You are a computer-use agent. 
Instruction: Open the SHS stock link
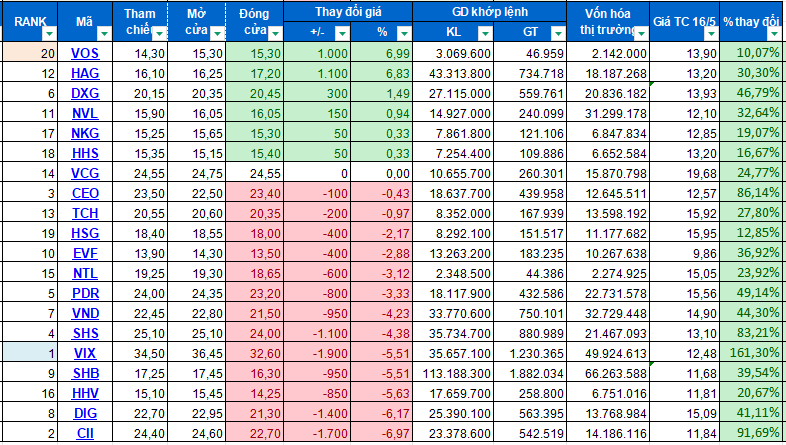tap(85, 333)
